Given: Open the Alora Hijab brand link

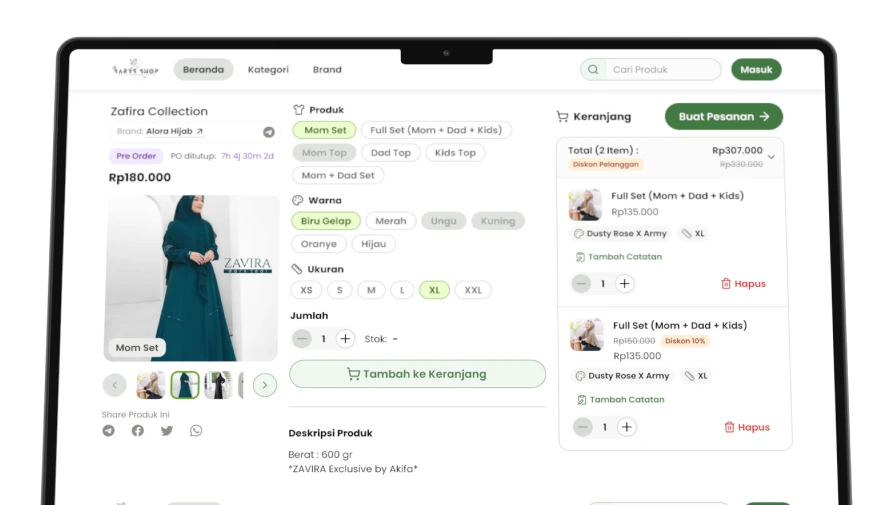Looking at the screenshot, I should point(174,132).
